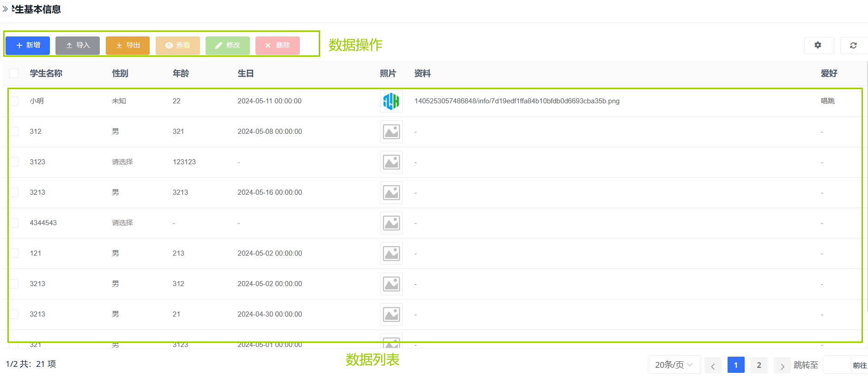
Task: Click the 年龄 column header
Action: tap(181, 73)
